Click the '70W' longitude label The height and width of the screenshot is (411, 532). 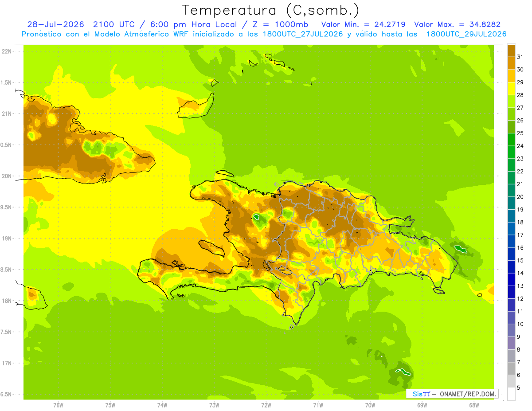[x=370, y=405]
